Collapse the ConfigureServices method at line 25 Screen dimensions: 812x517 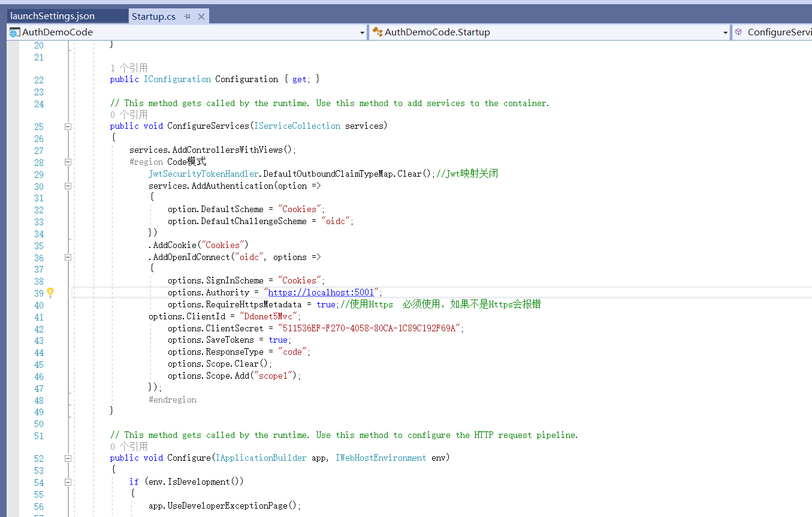point(68,126)
